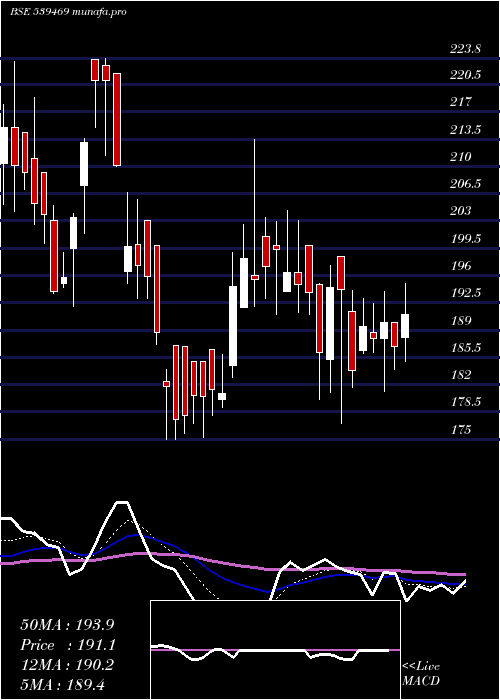Click the chart title BSE 539469 munafa.pro

(68, 12)
